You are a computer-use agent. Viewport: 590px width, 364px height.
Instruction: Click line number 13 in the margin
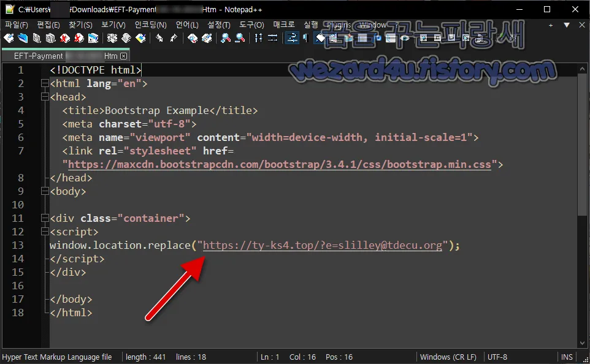click(x=18, y=245)
